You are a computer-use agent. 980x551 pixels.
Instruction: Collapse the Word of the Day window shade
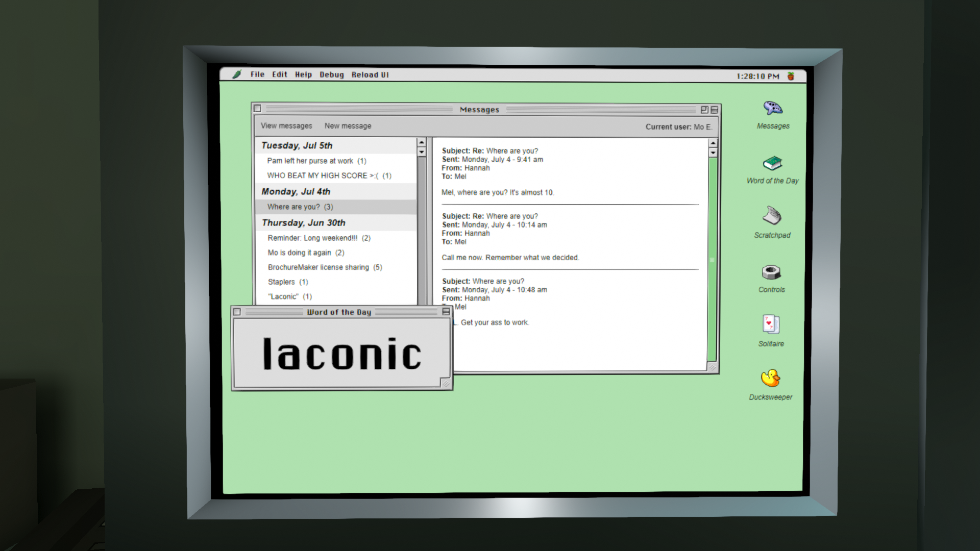point(446,312)
